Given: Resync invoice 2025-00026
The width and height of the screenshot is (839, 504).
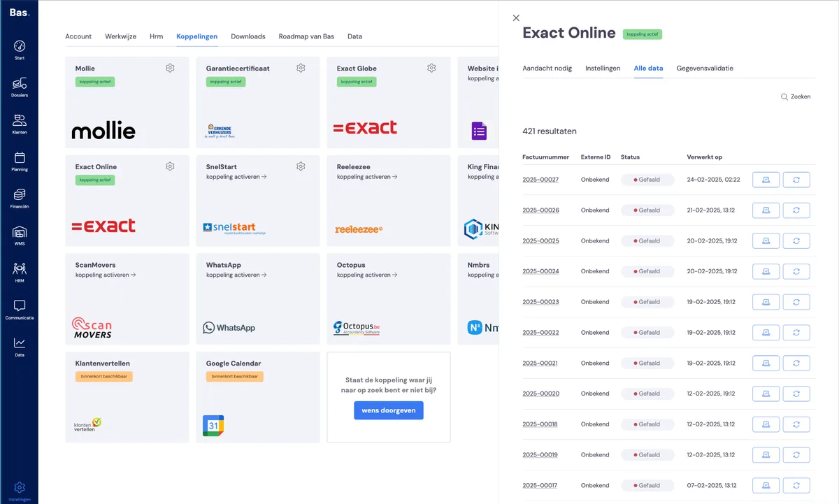Looking at the screenshot, I should click(x=796, y=210).
